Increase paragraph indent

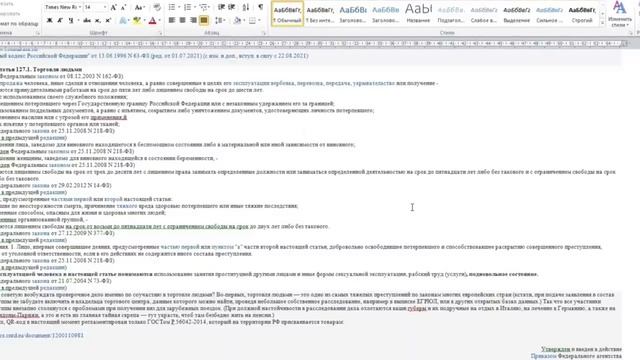pyautogui.click(x=231, y=7)
